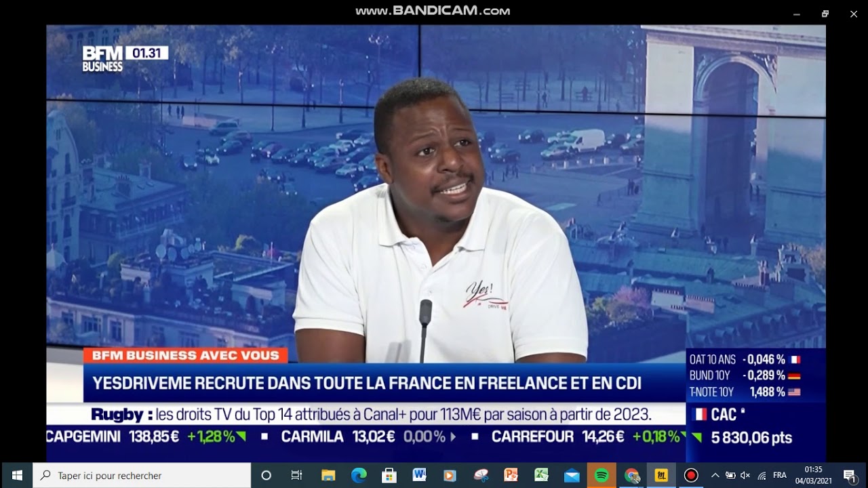Open the Snipping Tool taskbar icon
Screen dimensions: 868x488
click(481, 475)
